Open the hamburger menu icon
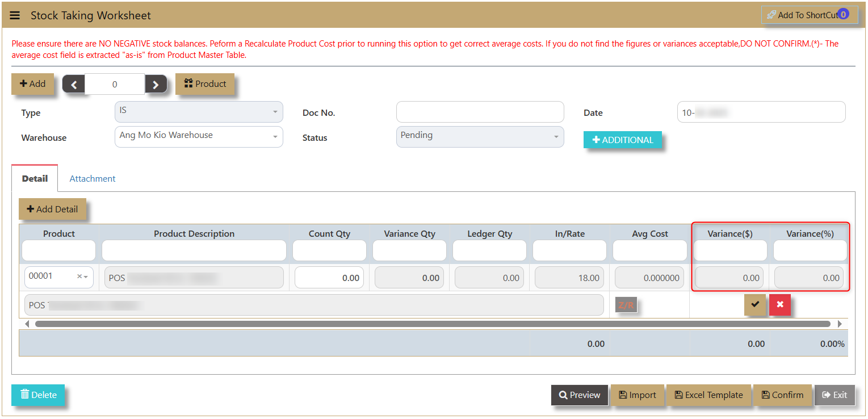Image resolution: width=868 pixels, height=419 pixels. click(15, 15)
